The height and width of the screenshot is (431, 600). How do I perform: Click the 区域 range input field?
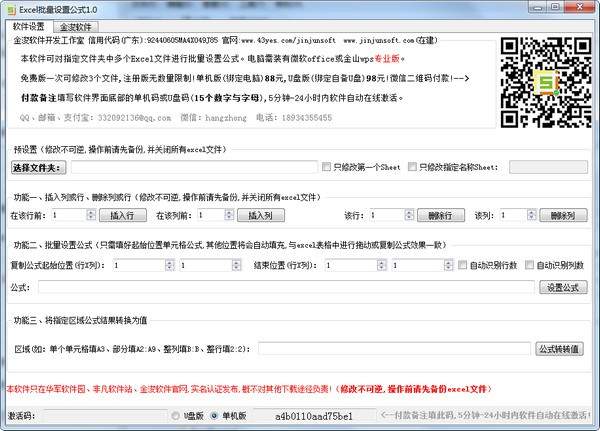[393, 349]
